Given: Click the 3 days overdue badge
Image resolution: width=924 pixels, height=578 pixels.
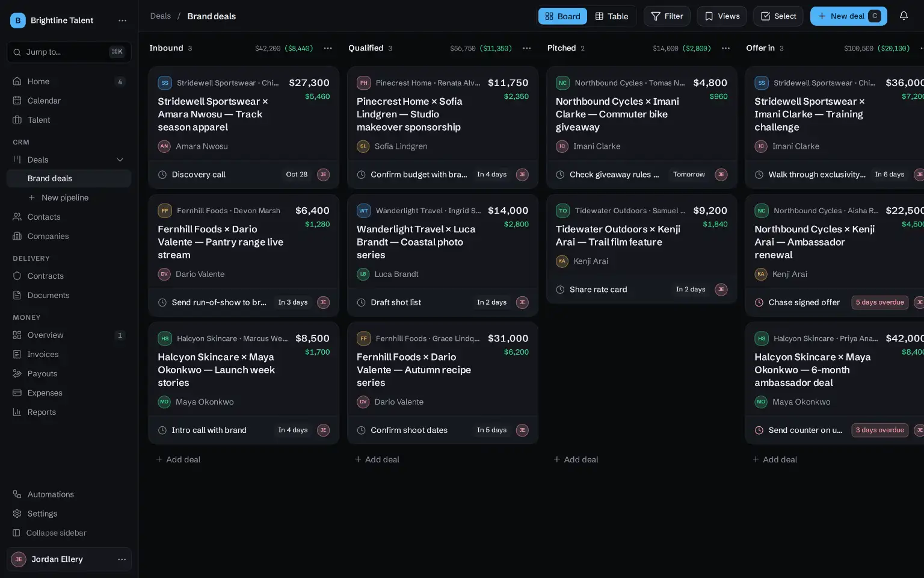Looking at the screenshot, I should (879, 430).
